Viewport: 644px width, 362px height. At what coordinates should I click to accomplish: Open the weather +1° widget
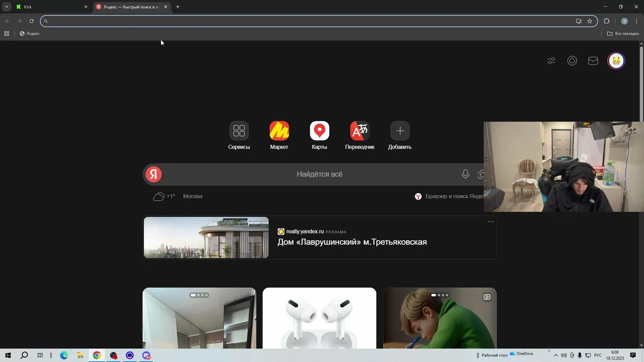click(165, 196)
